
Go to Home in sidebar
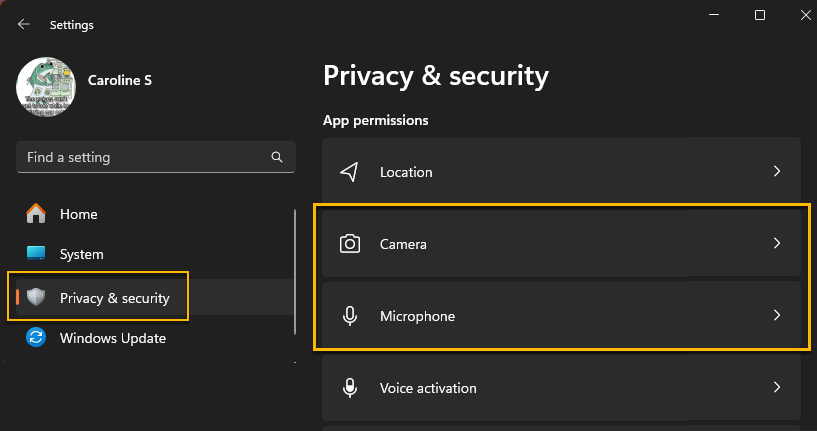click(x=78, y=214)
